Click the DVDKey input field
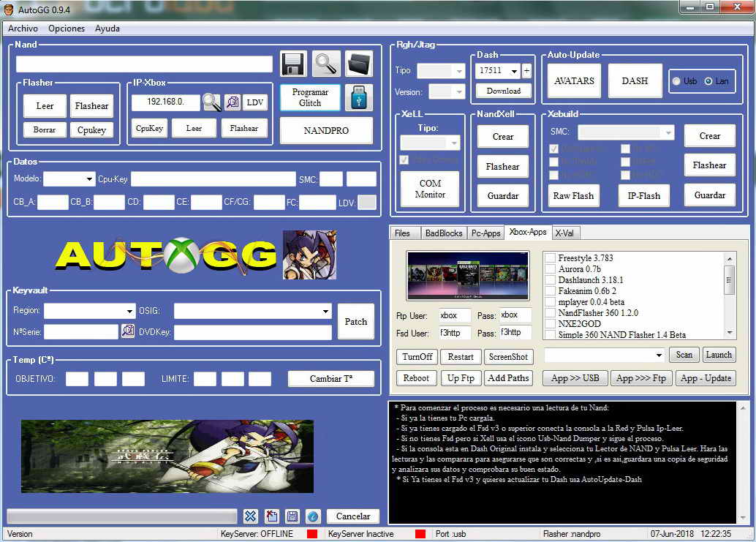The width and height of the screenshot is (756, 542). tap(253, 332)
